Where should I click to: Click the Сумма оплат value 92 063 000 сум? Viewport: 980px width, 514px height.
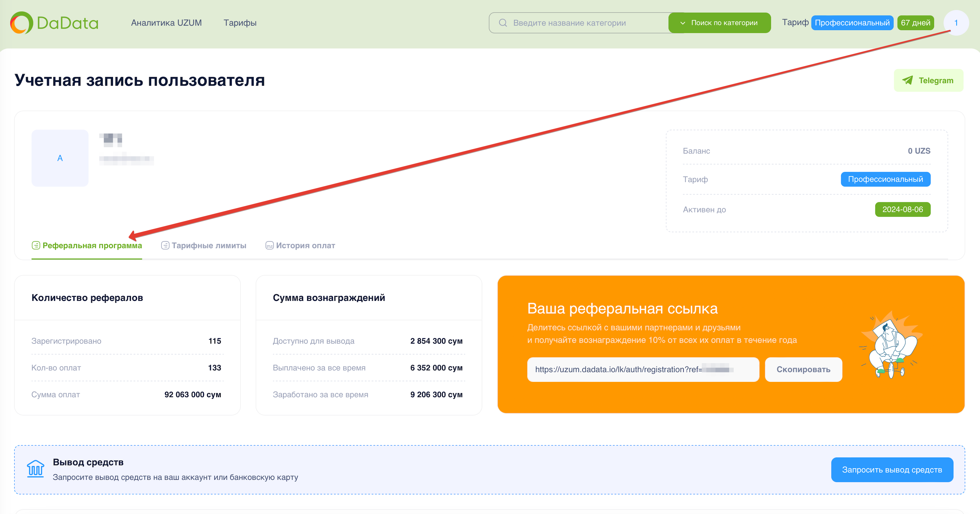point(193,395)
